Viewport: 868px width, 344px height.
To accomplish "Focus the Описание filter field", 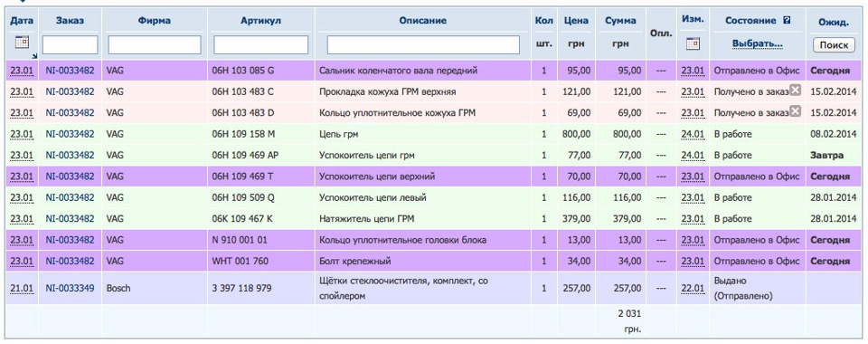I will (x=423, y=45).
